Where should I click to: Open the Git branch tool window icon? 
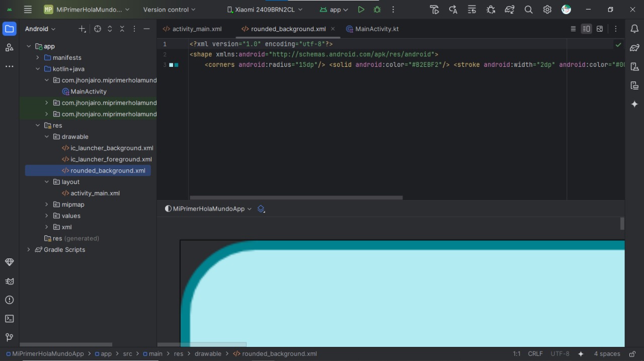pos(9,337)
